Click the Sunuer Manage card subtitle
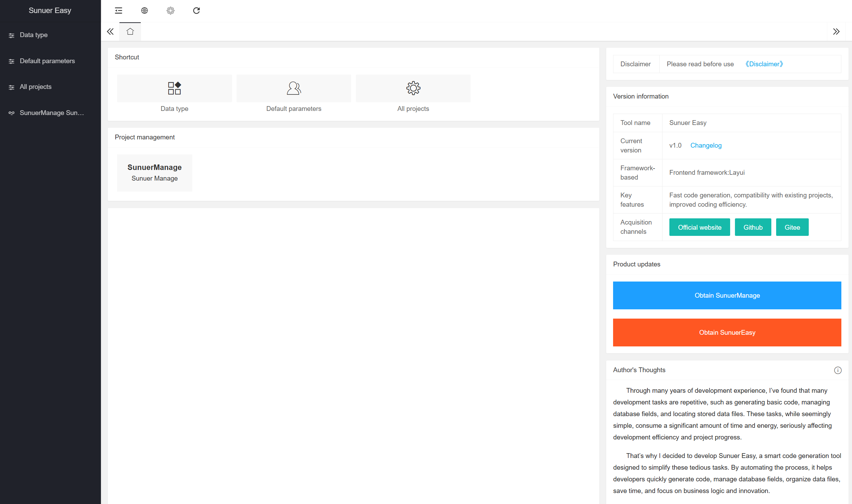Image resolution: width=852 pixels, height=504 pixels. 154,179
